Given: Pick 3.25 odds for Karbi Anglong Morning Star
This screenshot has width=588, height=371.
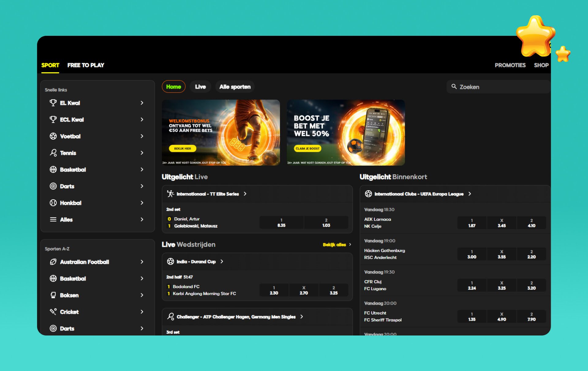Looking at the screenshot, I should point(334,290).
